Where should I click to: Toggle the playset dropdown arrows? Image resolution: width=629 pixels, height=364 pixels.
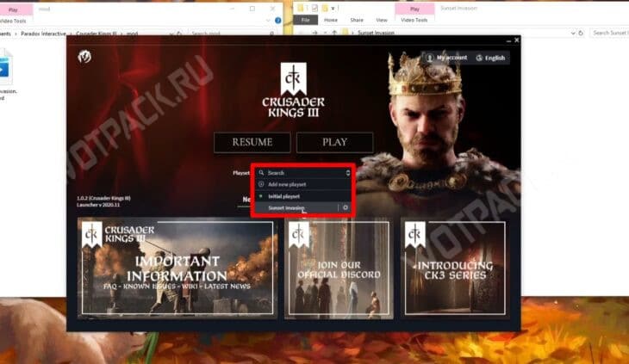point(348,173)
